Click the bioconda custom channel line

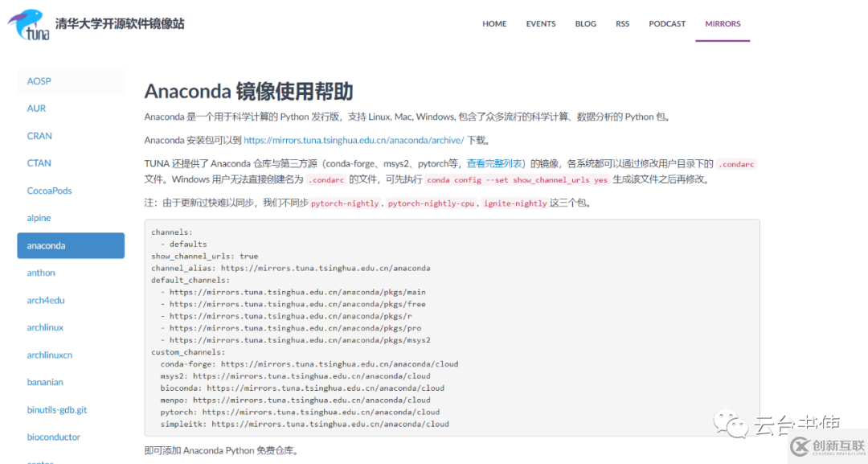point(302,388)
